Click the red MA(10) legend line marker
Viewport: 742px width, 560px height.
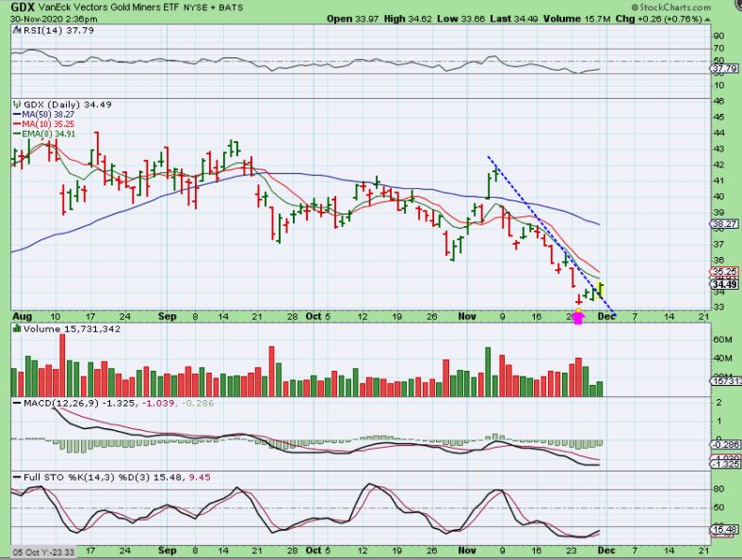(x=17, y=124)
